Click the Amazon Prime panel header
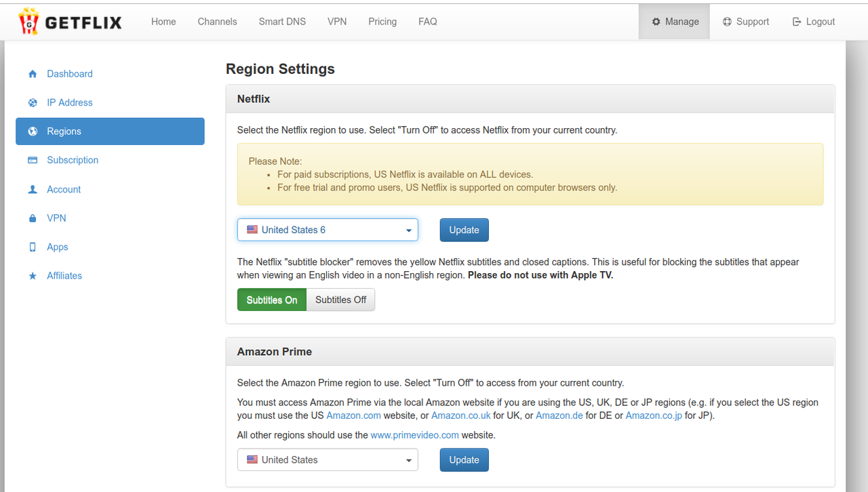This screenshot has height=492, width=868. 530,352
